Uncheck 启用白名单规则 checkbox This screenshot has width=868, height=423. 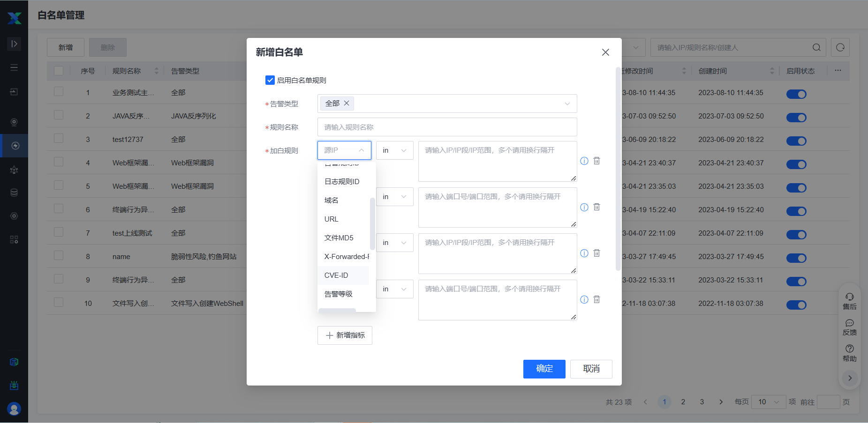coord(270,80)
